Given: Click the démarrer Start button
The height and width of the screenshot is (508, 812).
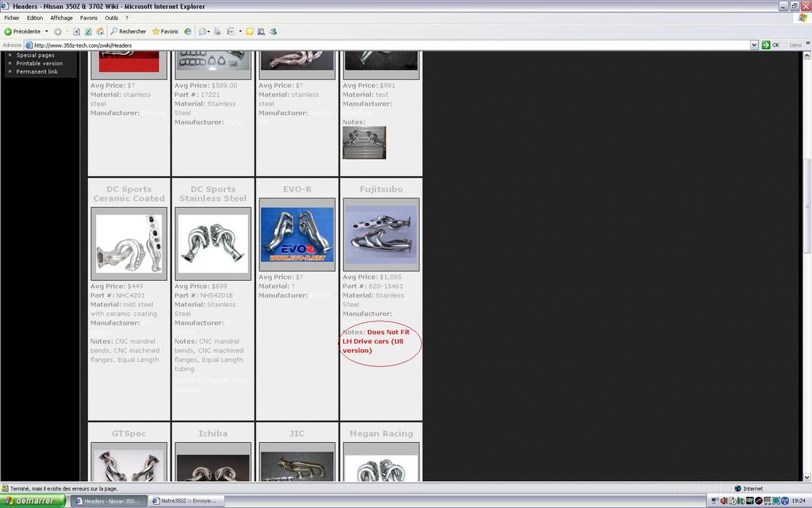Looking at the screenshot, I should click(33, 501).
